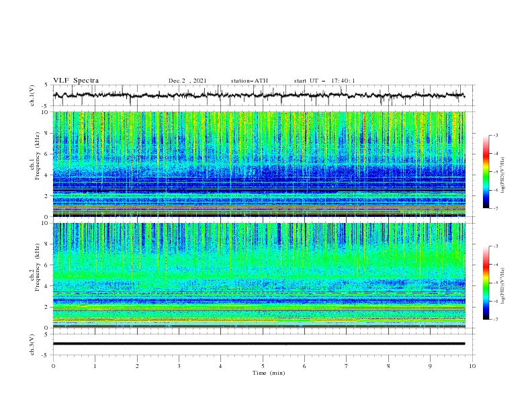The image size is (532, 411).
Task: Click the "station=ATH" header label
Action: (249, 81)
